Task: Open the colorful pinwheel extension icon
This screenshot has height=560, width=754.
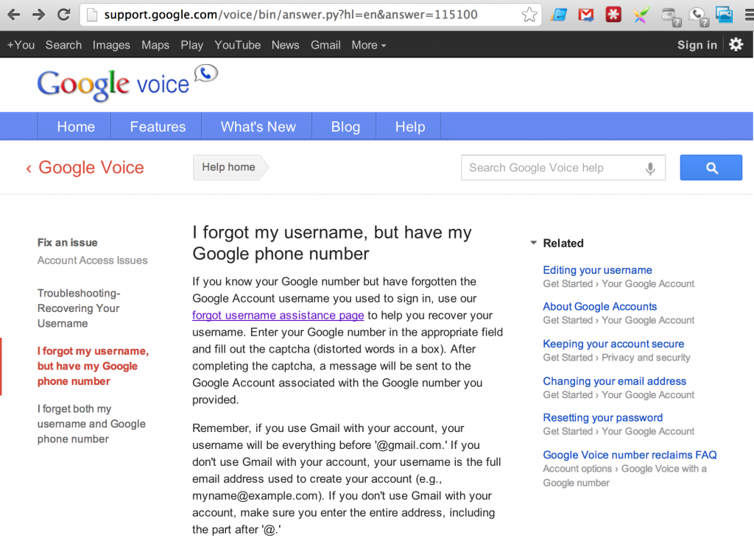Action: click(641, 15)
